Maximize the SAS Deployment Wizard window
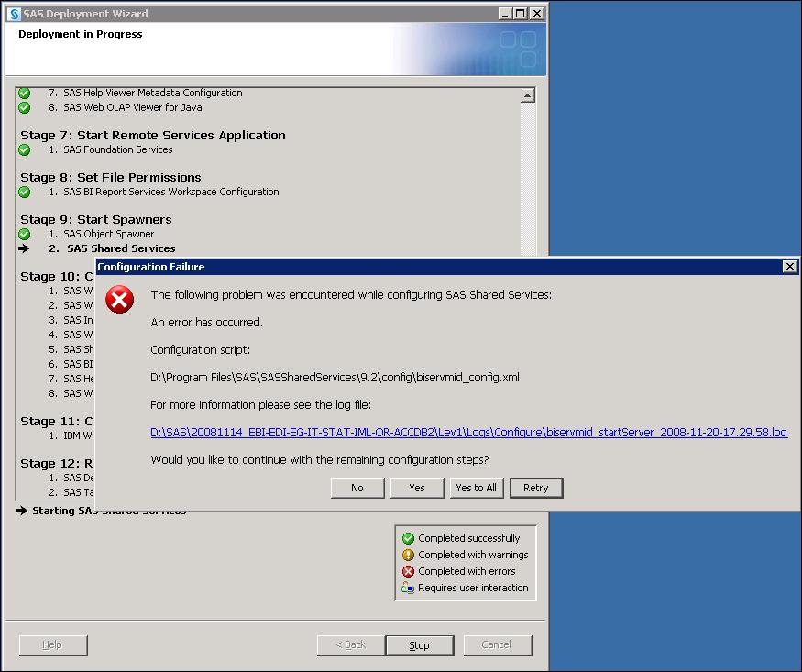Viewport: 802px width, 672px height. coord(520,14)
